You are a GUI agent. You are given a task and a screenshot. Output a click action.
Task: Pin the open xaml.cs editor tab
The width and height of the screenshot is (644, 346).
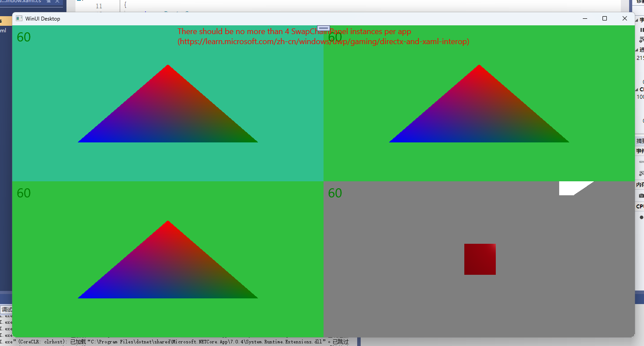(49, 1)
